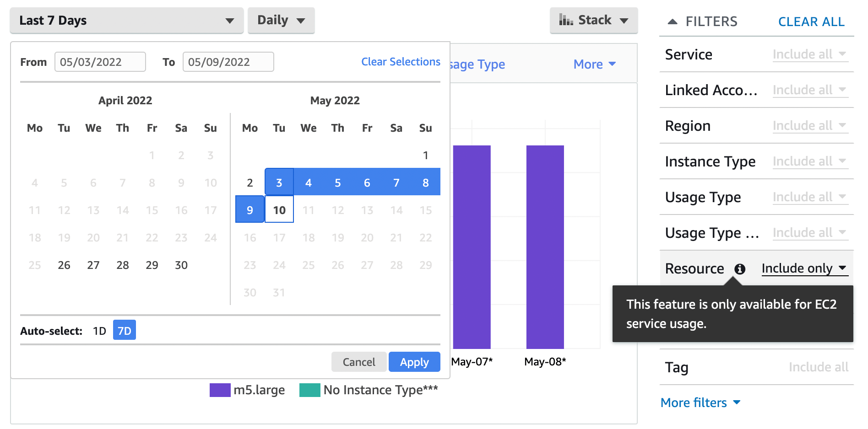
Task: Click the info icon next to Resource filter
Action: [740, 269]
